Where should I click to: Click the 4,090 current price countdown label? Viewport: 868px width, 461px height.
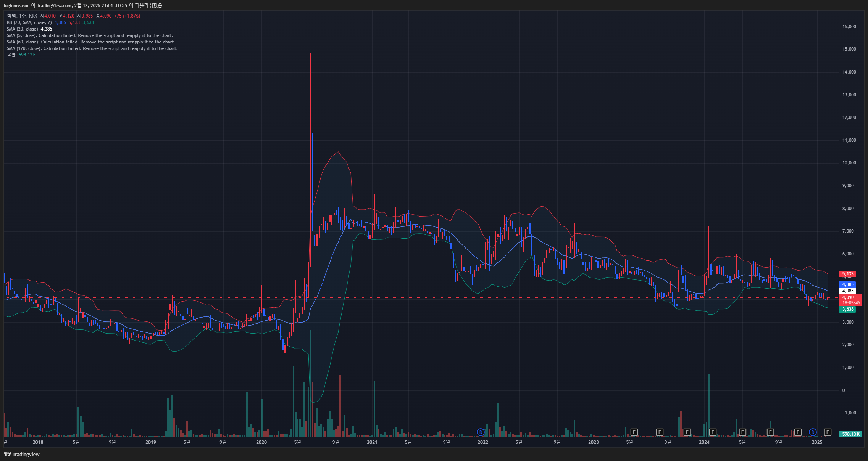[x=851, y=300]
